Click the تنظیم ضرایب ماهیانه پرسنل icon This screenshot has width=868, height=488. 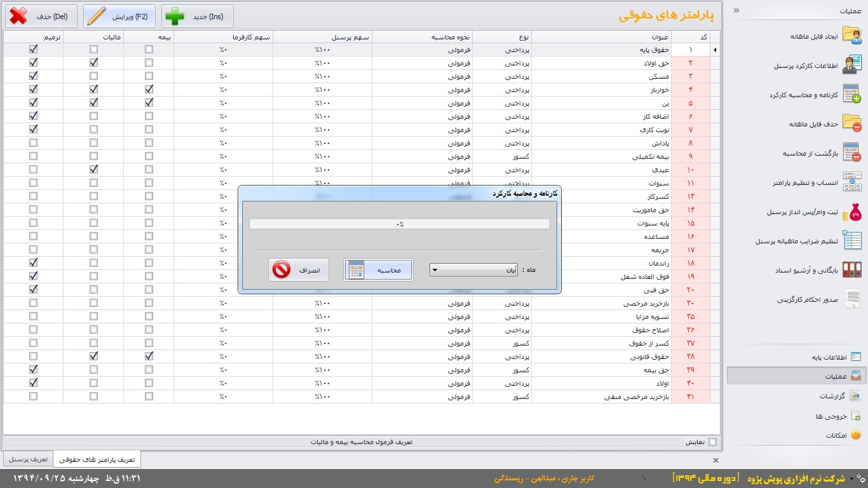tap(851, 241)
